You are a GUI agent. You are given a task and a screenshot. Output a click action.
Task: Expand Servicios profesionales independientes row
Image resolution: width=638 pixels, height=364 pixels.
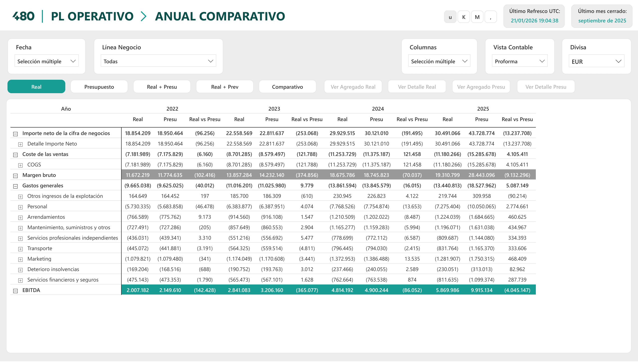20,239
